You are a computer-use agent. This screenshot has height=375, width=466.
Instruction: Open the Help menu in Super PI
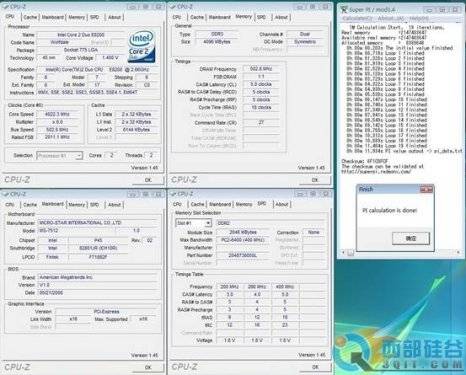[419, 18]
